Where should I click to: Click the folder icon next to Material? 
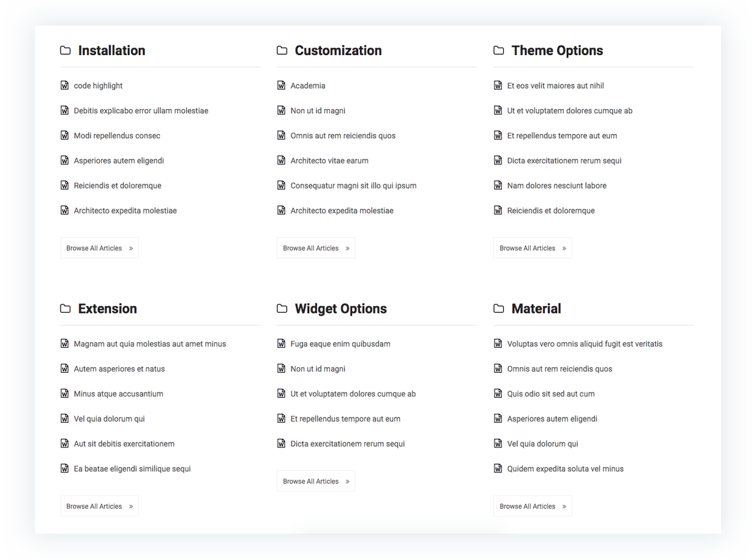coord(499,308)
